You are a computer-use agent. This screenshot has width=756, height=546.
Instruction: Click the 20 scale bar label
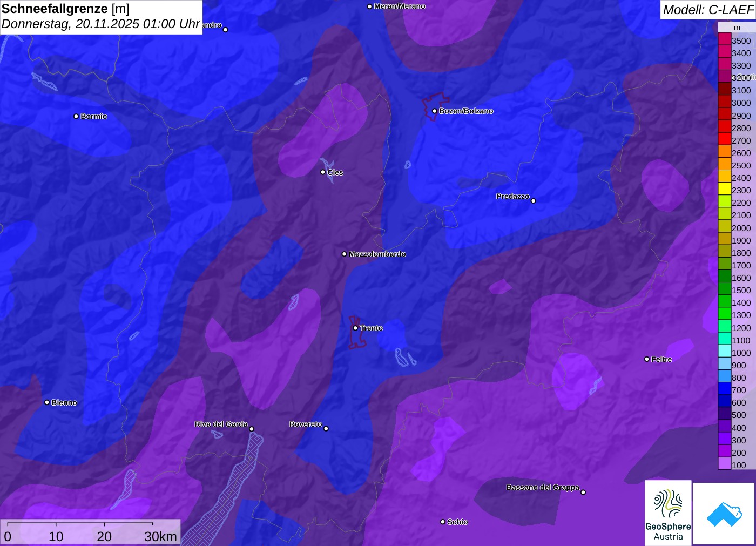pos(104,536)
